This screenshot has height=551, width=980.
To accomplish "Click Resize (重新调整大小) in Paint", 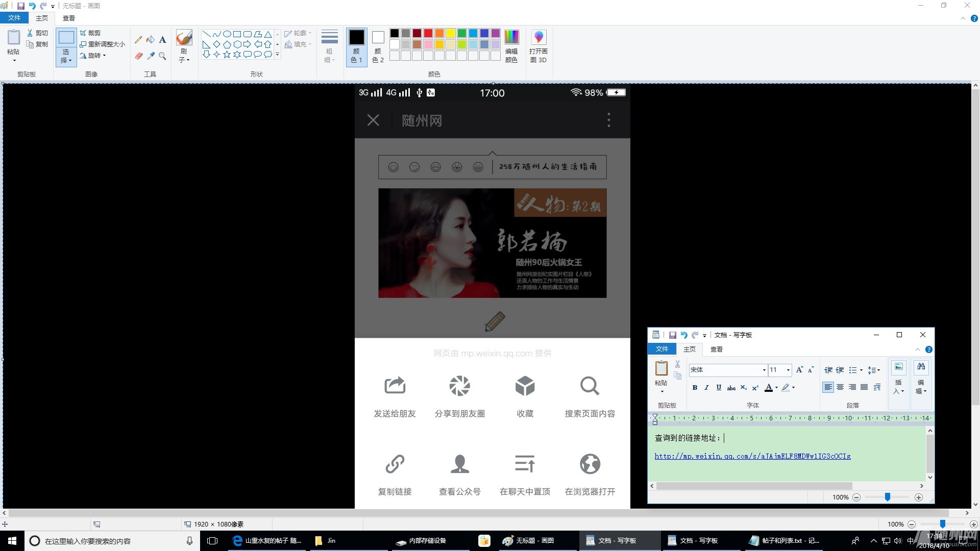I will click(103, 44).
